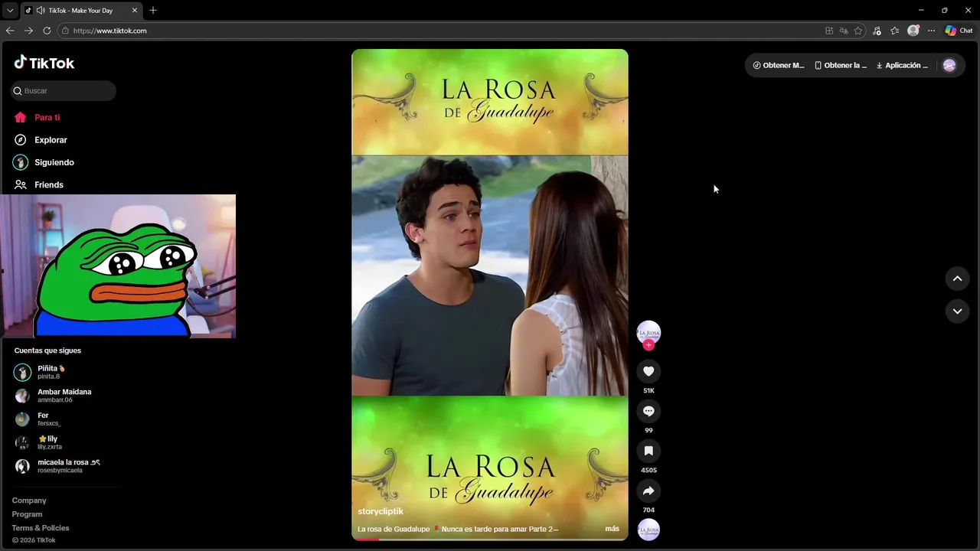This screenshot has width=980, height=551.
Task: Bookmark the video to favorites
Action: (648, 451)
